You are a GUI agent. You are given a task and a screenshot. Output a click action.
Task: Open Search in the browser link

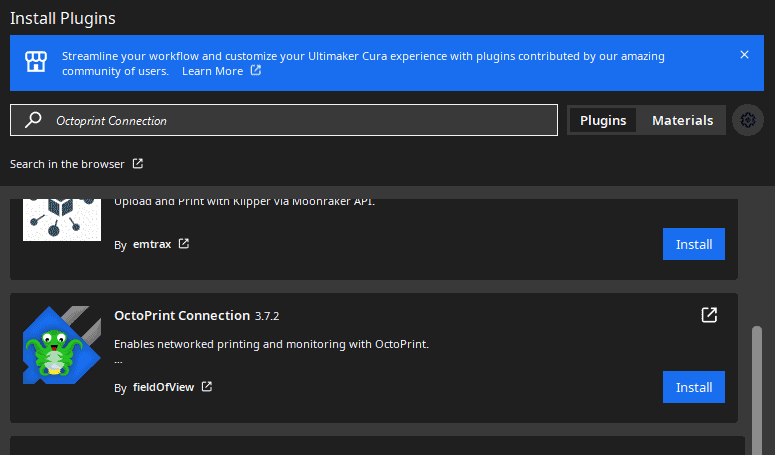click(67, 164)
